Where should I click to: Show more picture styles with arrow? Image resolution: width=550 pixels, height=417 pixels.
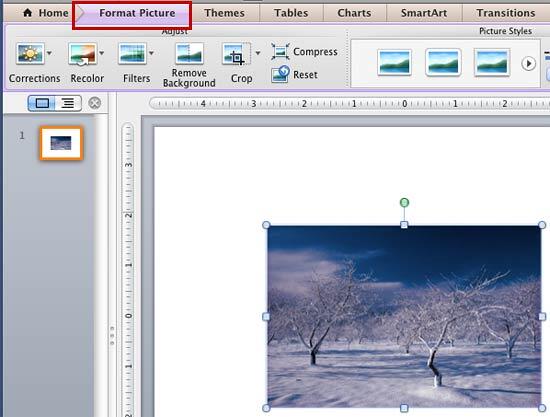528,63
